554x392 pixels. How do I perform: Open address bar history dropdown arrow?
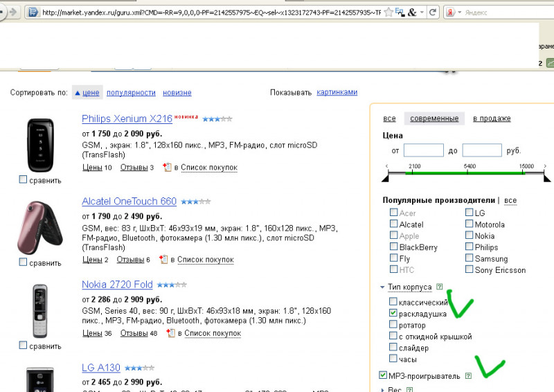(422, 12)
